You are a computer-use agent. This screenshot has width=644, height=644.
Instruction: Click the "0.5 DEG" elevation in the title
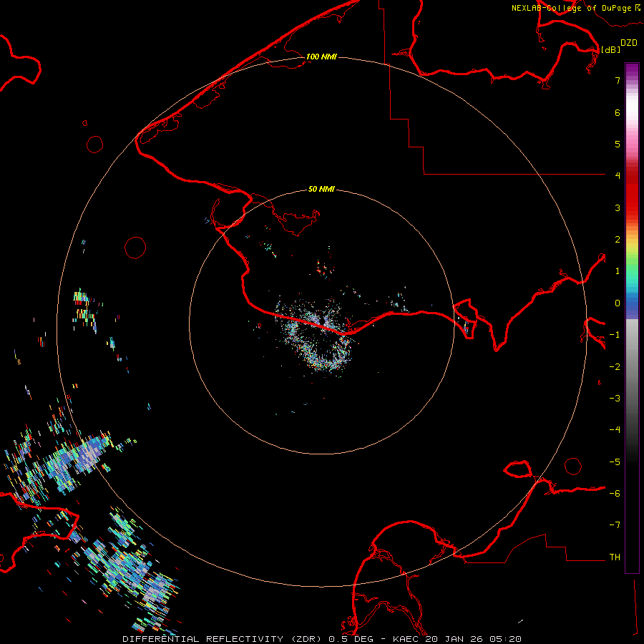pos(351,639)
